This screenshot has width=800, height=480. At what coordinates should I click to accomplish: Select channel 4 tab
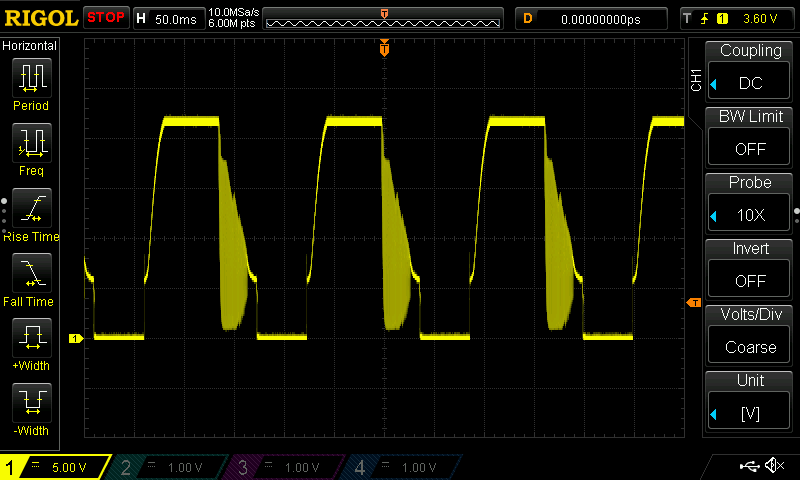(403, 467)
